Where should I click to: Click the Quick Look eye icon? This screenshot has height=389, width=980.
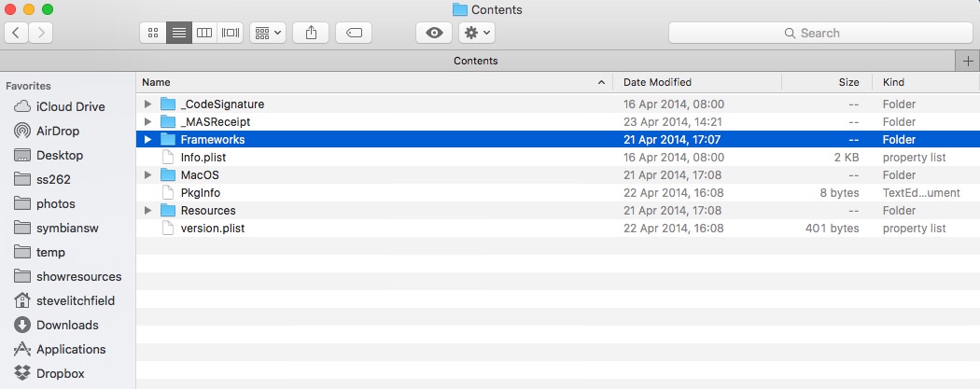click(x=434, y=33)
